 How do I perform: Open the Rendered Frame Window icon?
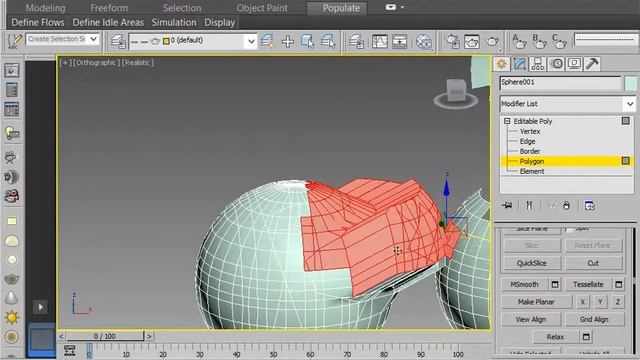tap(472, 41)
